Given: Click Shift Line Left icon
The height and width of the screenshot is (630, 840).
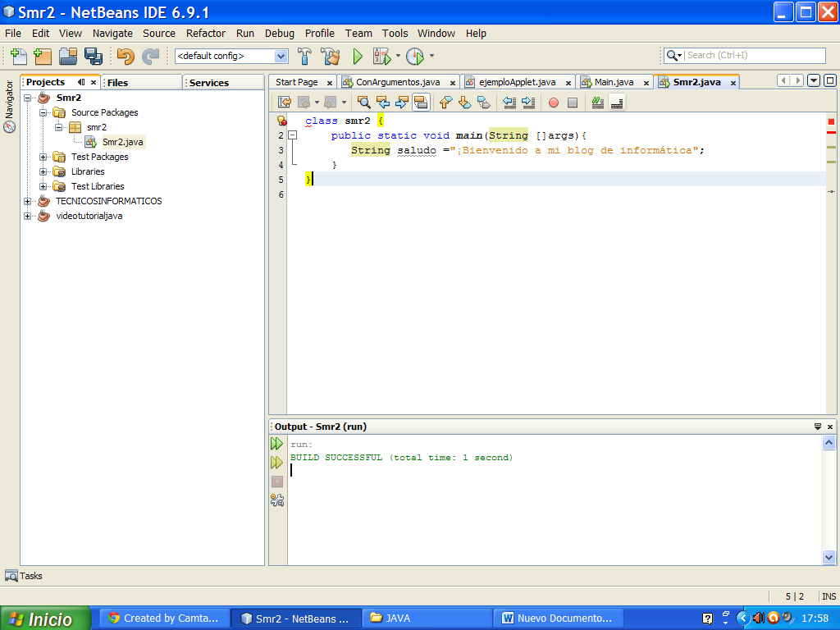Looking at the screenshot, I should pyautogui.click(x=509, y=103).
